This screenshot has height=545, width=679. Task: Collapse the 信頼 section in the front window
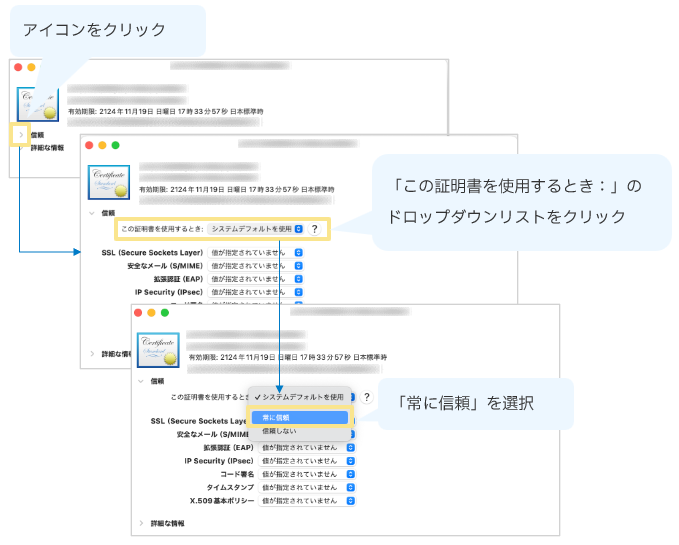(141, 381)
